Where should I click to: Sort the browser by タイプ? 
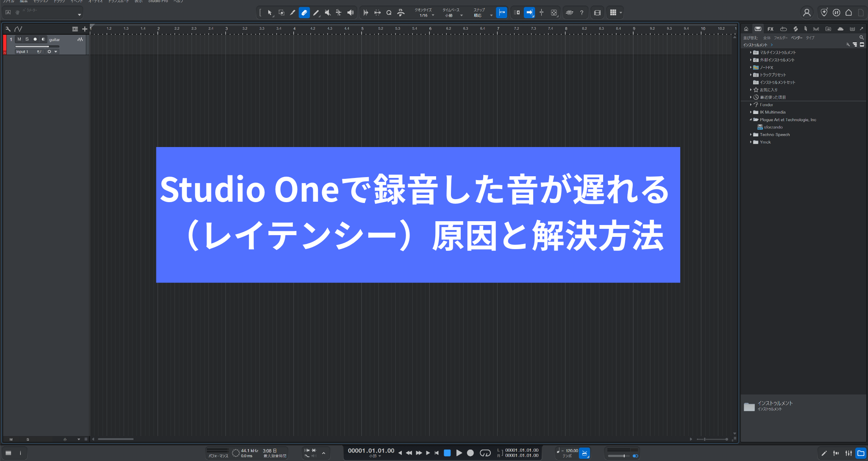[x=810, y=38]
